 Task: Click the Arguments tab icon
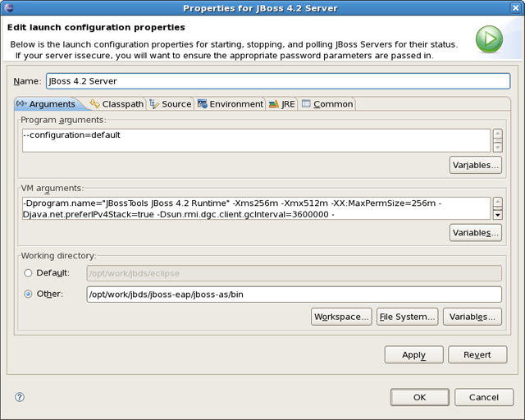(x=21, y=103)
